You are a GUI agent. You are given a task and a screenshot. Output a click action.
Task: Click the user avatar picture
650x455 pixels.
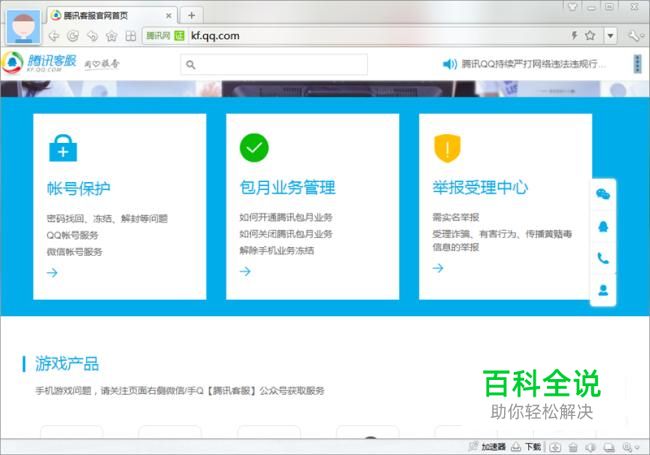24,27
